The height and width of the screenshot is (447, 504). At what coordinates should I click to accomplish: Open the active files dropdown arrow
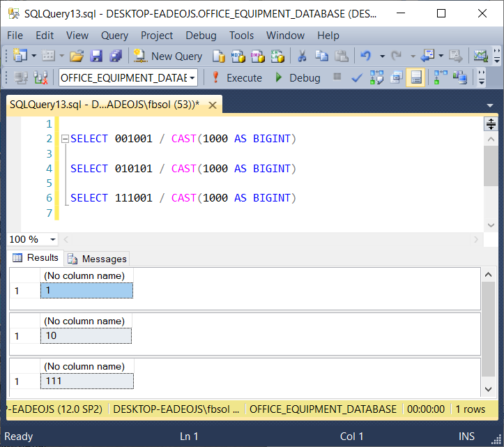pyautogui.click(x=490, y=106)
